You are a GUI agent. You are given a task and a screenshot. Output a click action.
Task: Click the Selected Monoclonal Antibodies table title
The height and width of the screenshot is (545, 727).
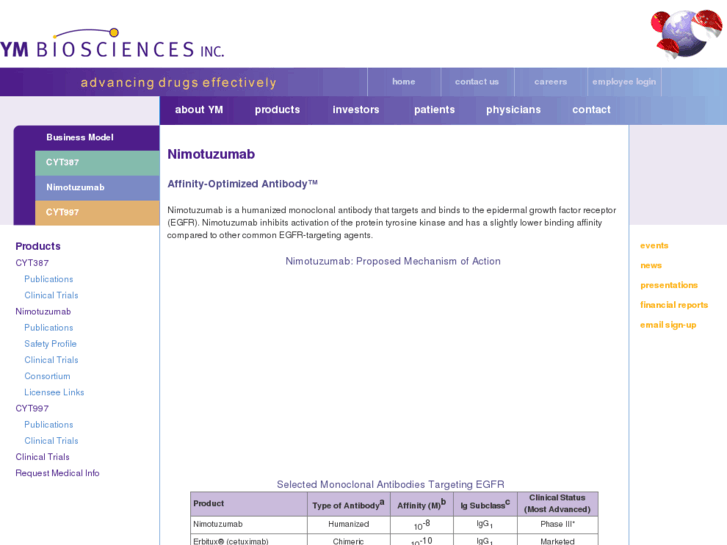390,485
